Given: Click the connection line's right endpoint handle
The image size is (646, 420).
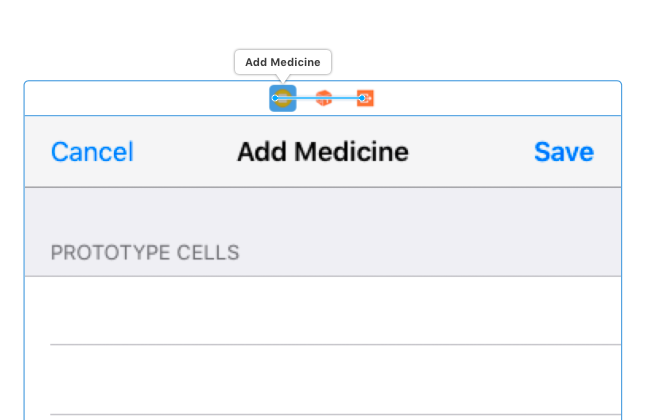Looking at the screenshot, I should tap(363, 98).
